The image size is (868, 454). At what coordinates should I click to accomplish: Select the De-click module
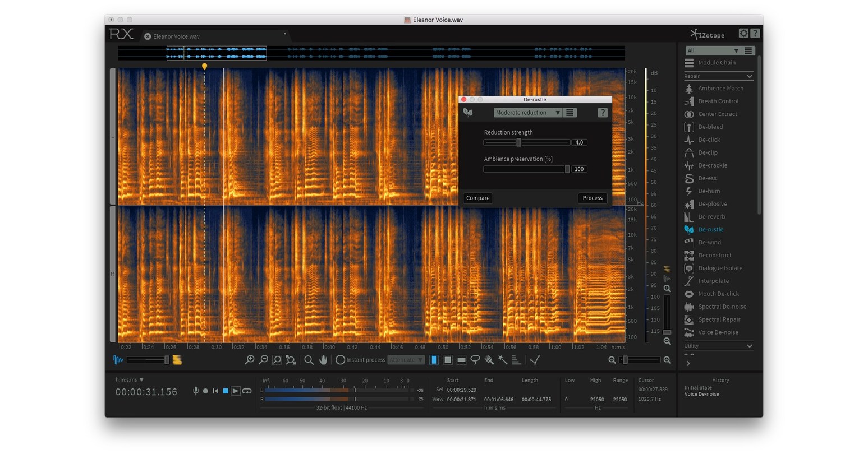tap(708, 140)
